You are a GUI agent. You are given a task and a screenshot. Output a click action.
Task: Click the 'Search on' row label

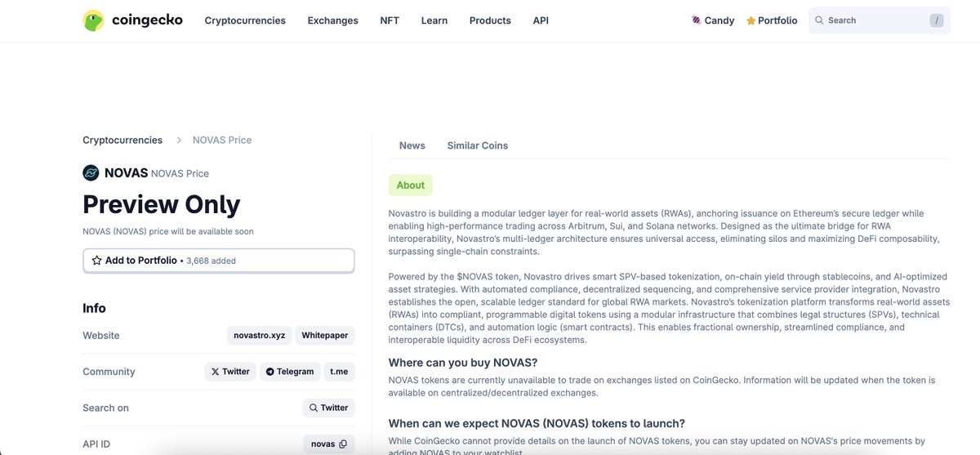(106, 408)
